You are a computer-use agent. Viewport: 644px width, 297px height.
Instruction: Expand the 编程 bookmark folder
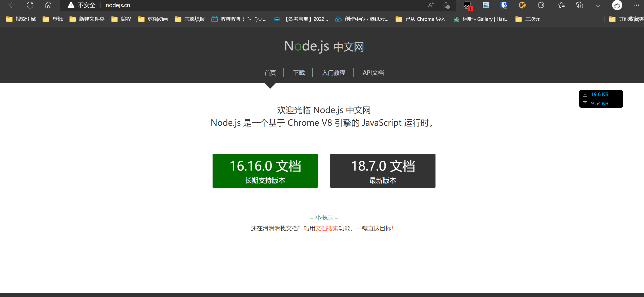[x=121, y=19]
